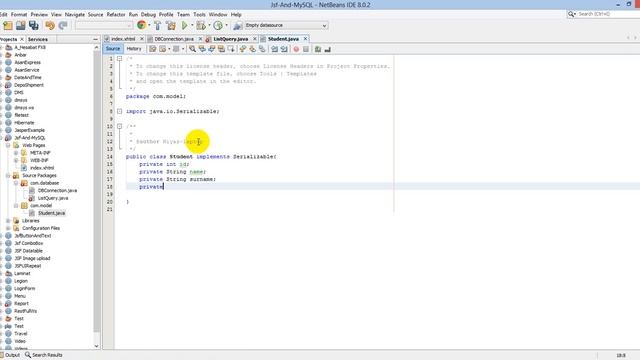Collapse the com.model package
Viewport: 640px width, 360px height.
click(x=16, y=206)
